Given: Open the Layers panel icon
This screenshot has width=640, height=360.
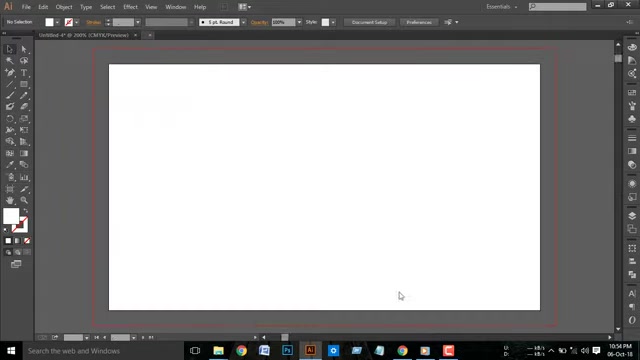Looking at the screenshot, I should click(632, 216).
